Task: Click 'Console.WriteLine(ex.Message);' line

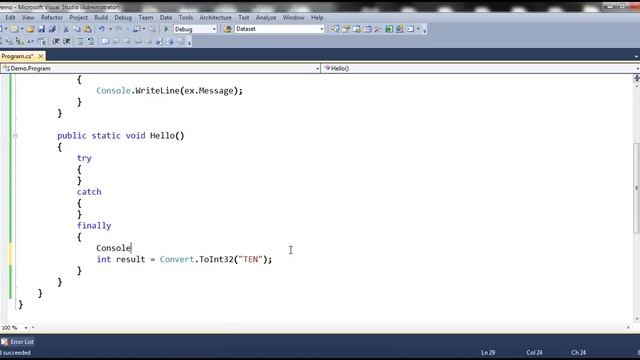Action: tap(169, 91)
